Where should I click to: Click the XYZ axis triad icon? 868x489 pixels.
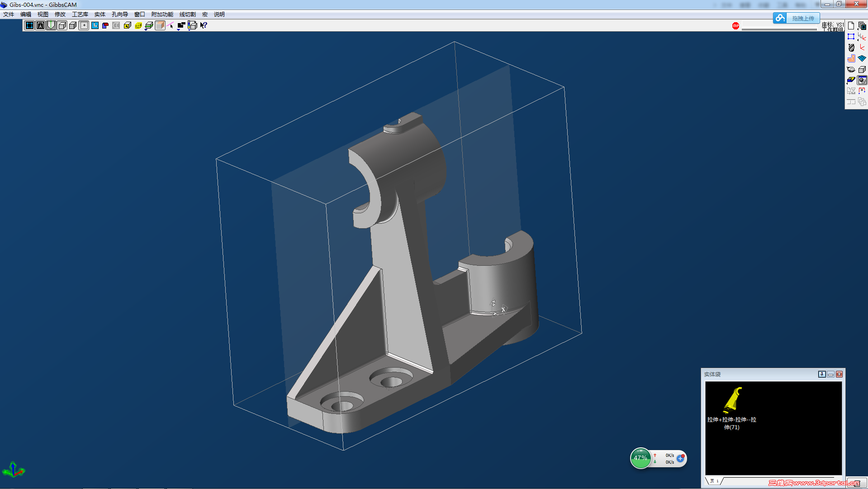pyautogui.click(x=13, y=470)
